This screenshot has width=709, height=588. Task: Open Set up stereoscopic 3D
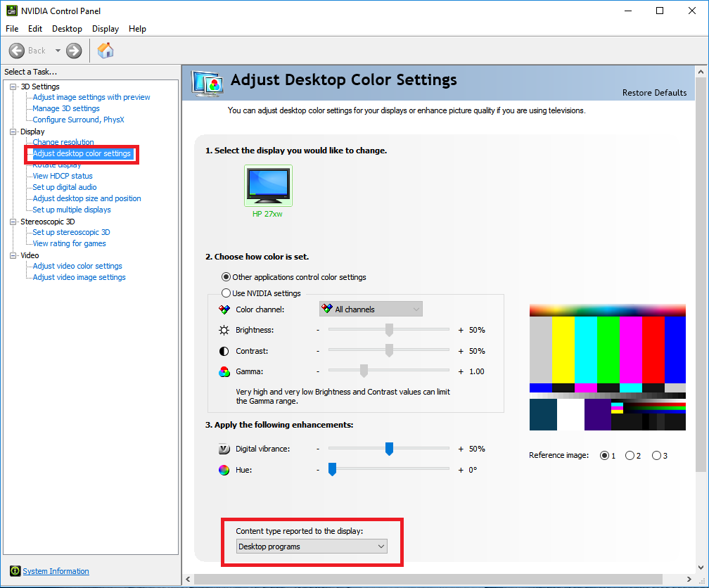click(71, 232)
